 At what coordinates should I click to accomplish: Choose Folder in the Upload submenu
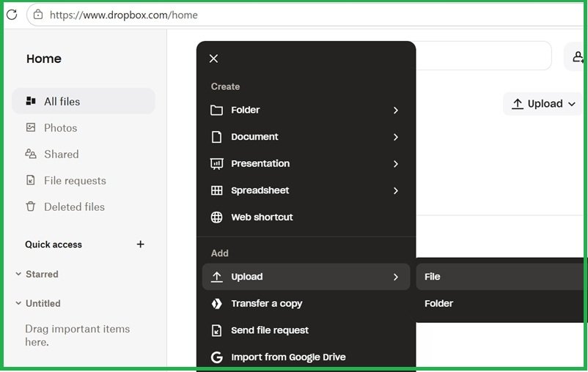(x=501, y=304)
